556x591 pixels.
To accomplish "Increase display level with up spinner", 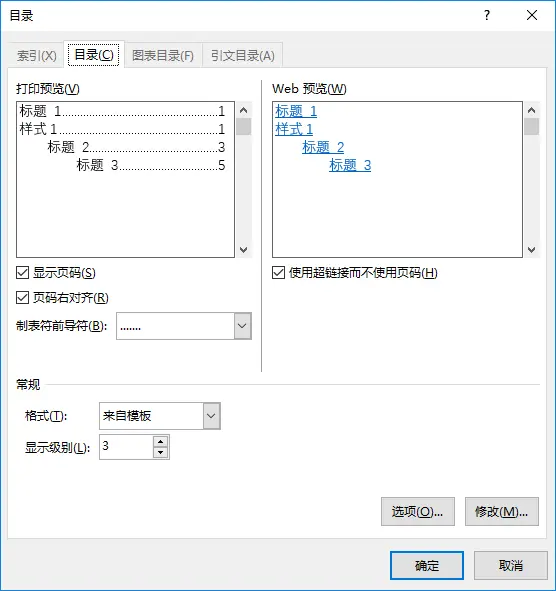I will coord(161,442).
